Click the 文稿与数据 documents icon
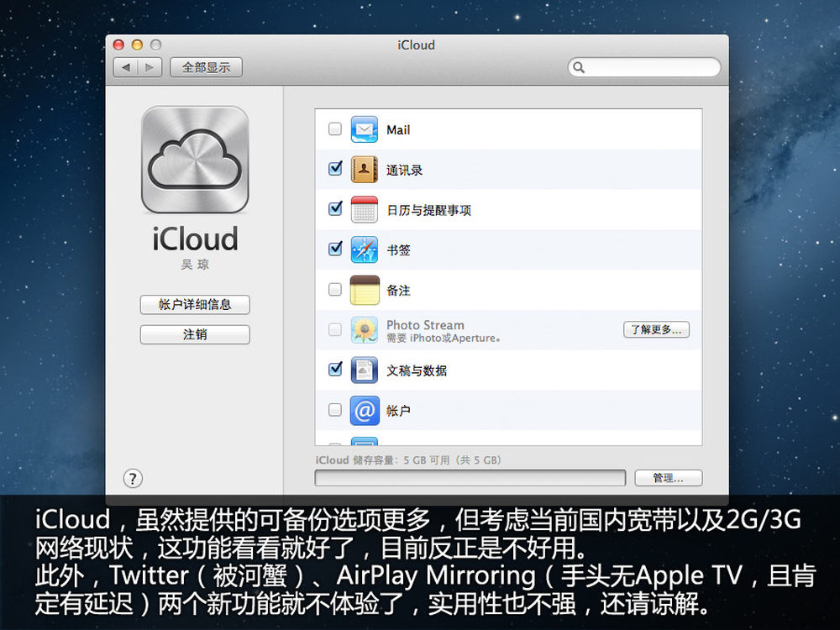 pos(365,370)
